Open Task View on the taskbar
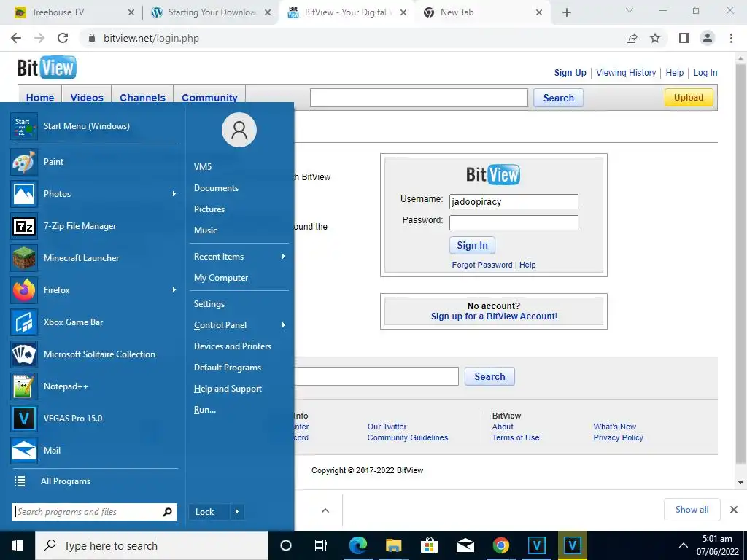The height and width of the screenshot is (560, 747). tap(321, 545)
